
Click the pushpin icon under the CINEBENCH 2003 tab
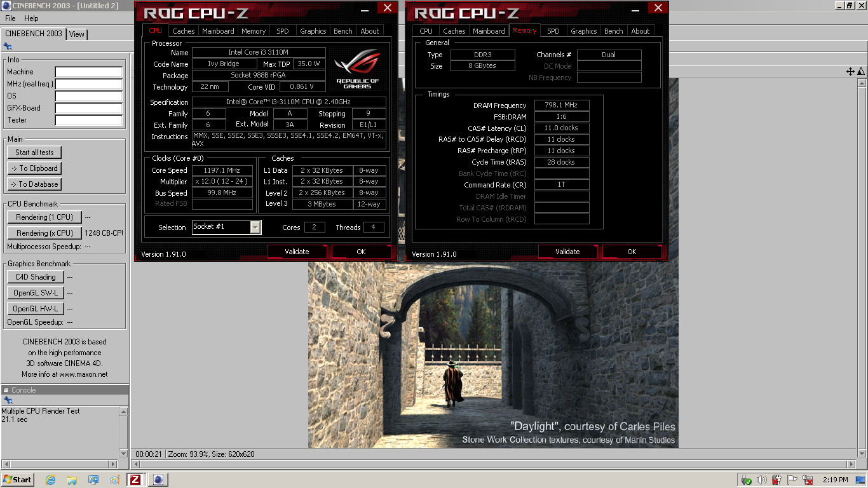(x=8, y=46)
